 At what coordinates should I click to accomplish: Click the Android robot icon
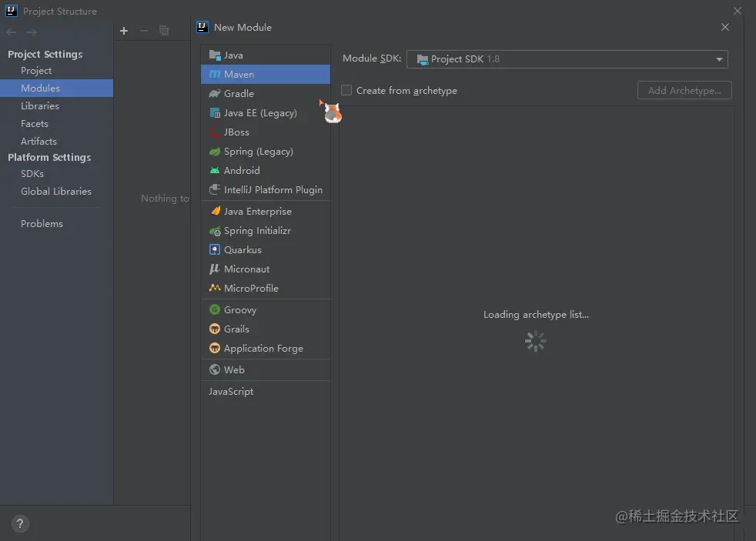(215, 171)
